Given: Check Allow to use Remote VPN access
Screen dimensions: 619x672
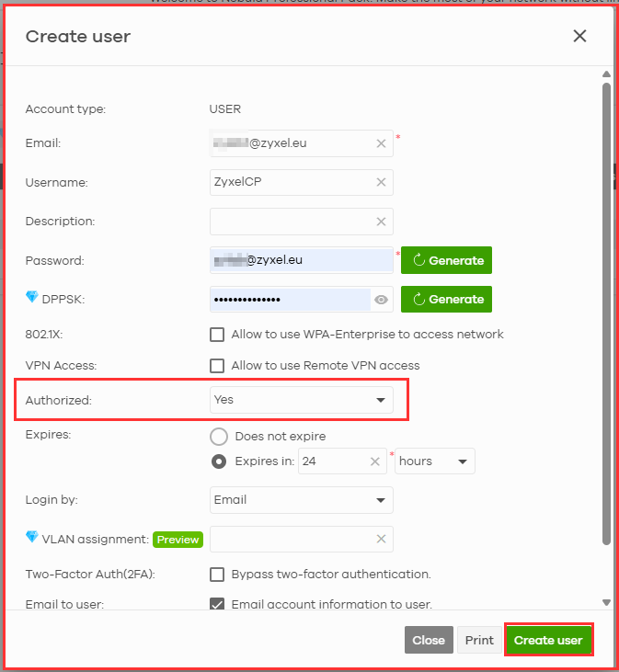Looking at the screenshot, I should point(217,366).
